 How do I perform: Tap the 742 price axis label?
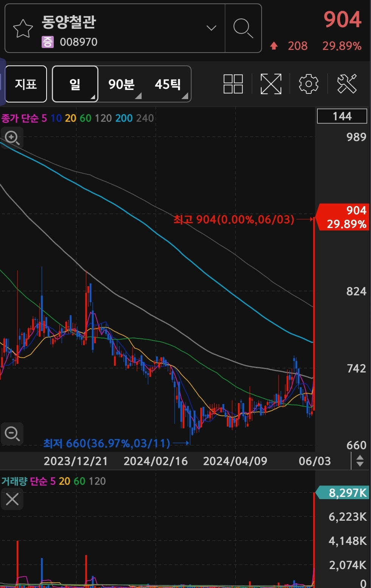pos(356,368)
